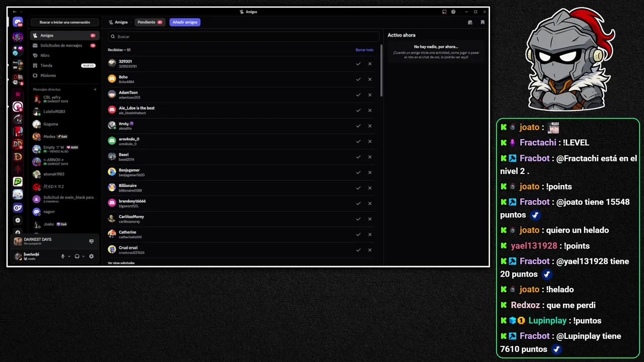Accept AdamToon's friend request
644x362 pixels.
coord(358,95)
